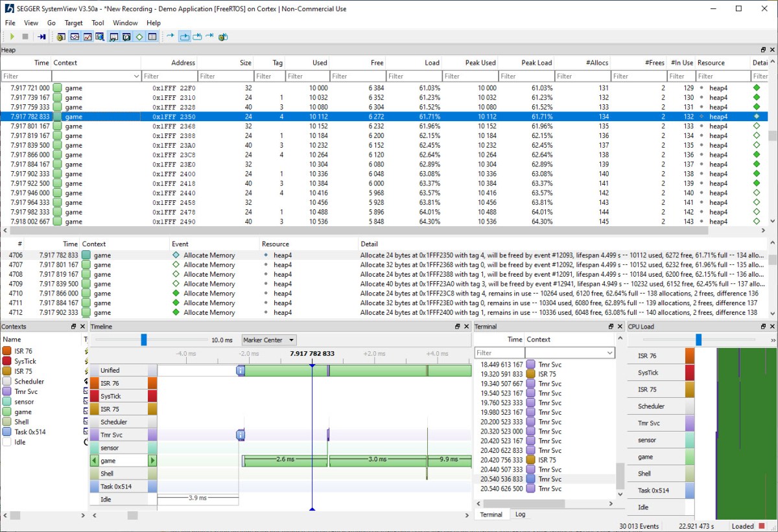This screenshot has width=778, height=532.
Task: Open the Heap Context filter dropdown
Action: coord(135,76)
